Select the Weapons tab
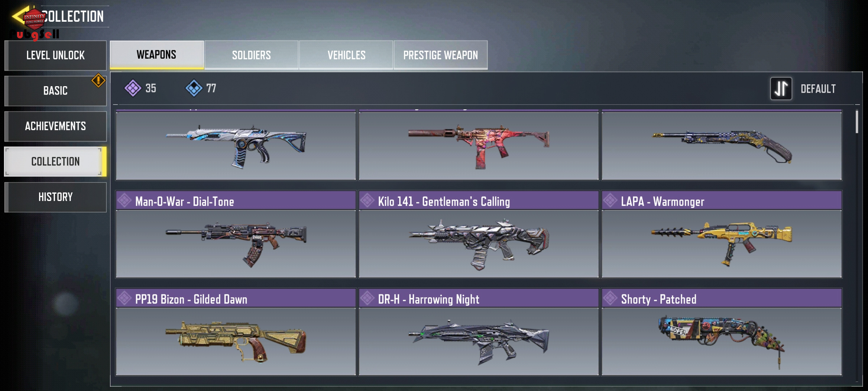 157,55
